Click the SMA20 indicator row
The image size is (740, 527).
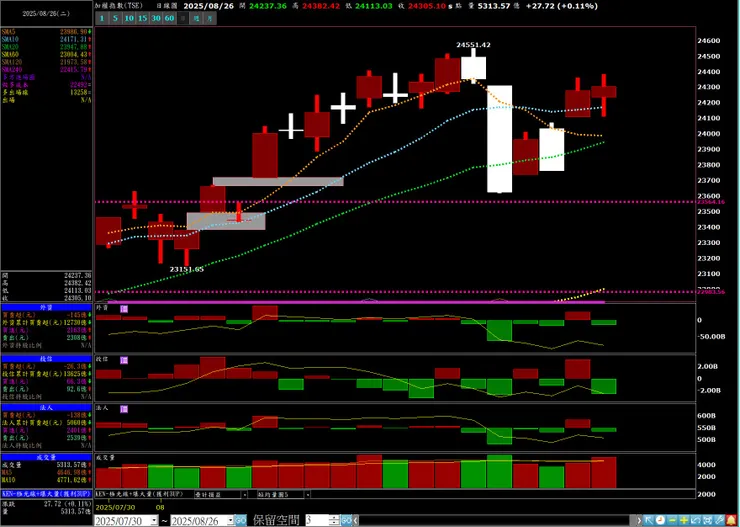[46, 47]
